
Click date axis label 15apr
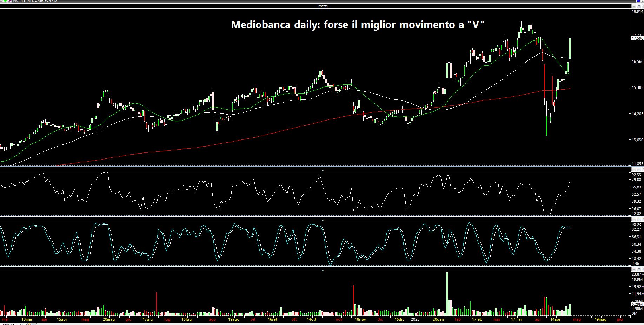pos(62,320)
